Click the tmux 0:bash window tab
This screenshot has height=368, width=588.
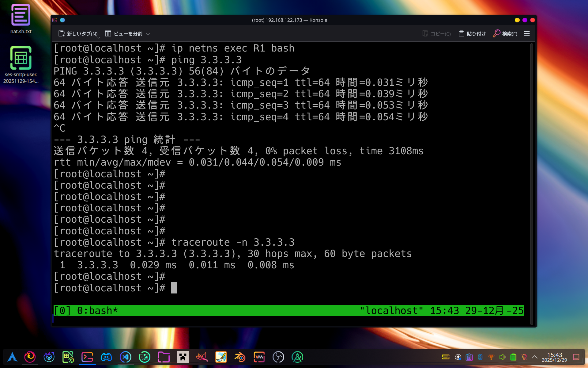[x=97, y=311]
